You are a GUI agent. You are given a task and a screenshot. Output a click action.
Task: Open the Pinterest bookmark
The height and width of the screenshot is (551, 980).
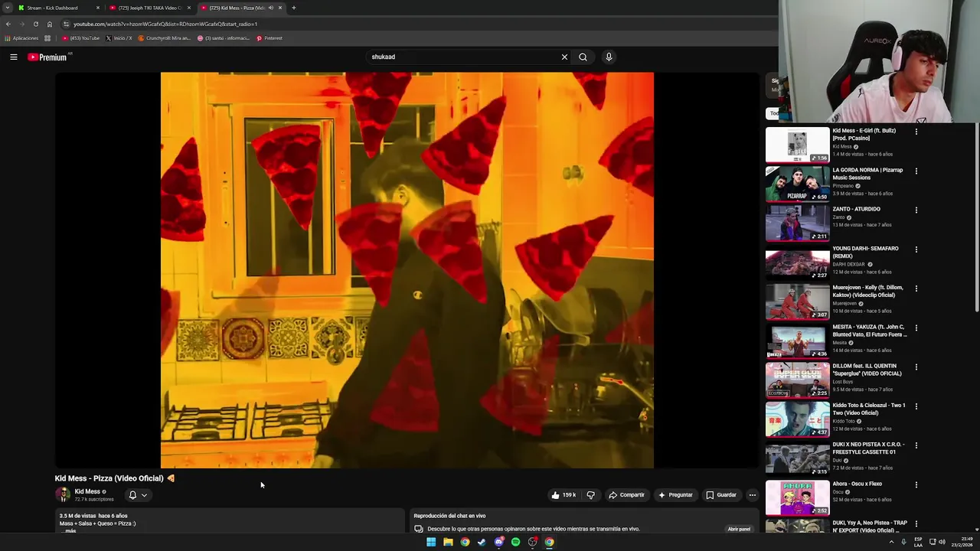click(269, 38)
